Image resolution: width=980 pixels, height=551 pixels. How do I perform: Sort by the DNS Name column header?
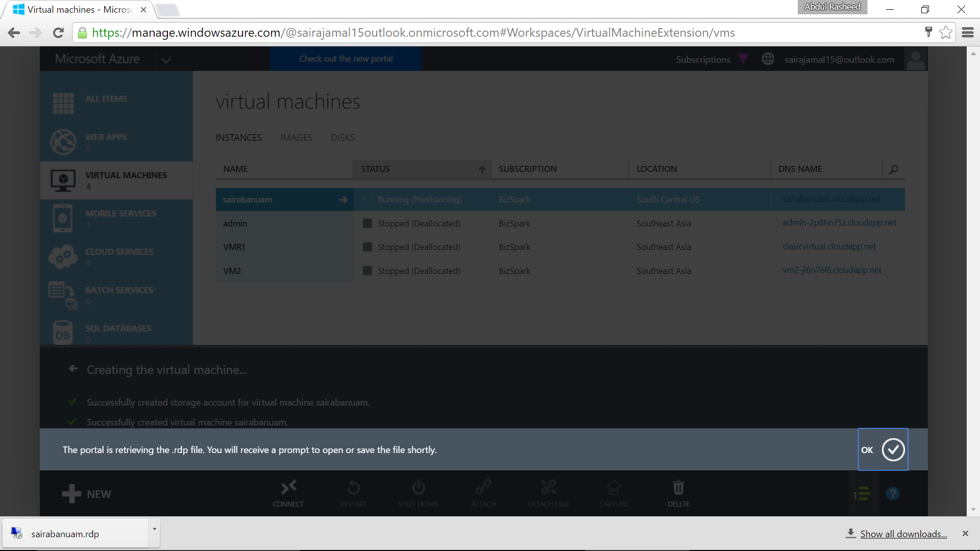pos(826,169)
